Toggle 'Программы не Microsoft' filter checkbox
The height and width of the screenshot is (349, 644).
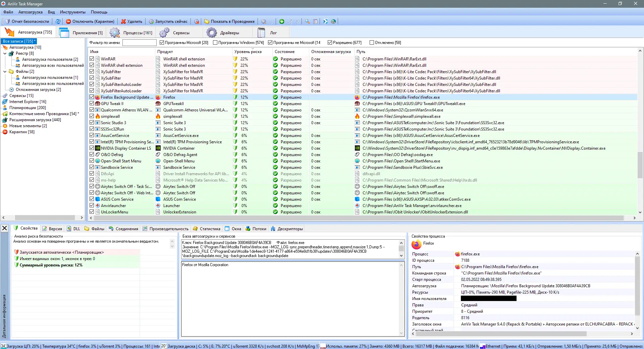(x=270, y=43)
